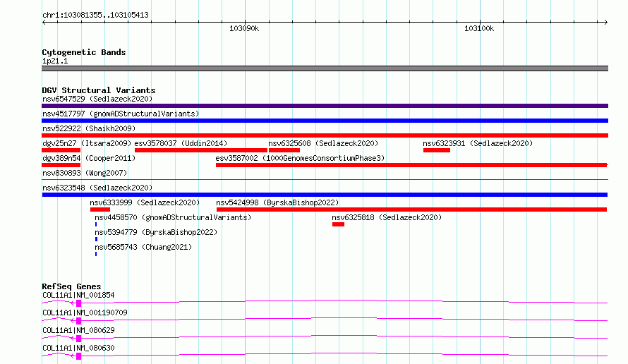Click the red dgv389n54 variant bar
This screenshot has width=628, height=364.
pos(61,165)
